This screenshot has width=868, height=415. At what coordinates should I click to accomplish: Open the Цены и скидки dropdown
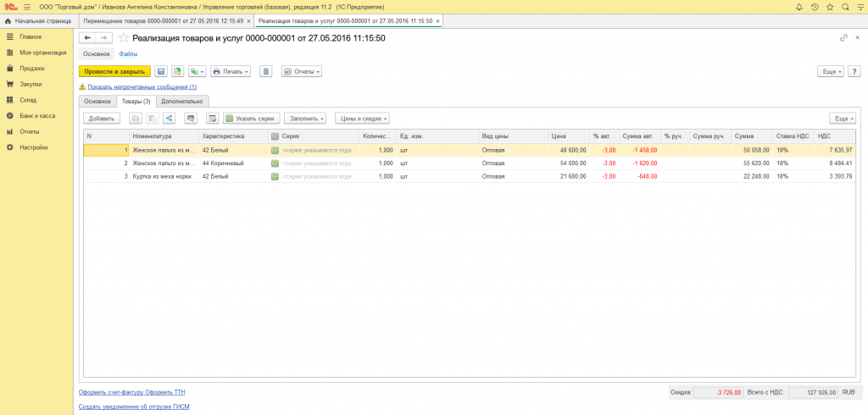click(x=362, y=119)
